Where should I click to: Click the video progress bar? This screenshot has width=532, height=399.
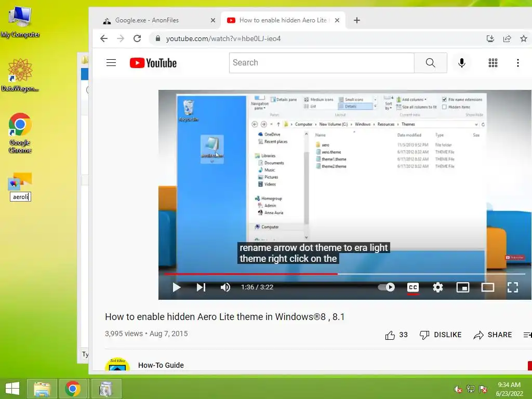click(x=345, y=273)
